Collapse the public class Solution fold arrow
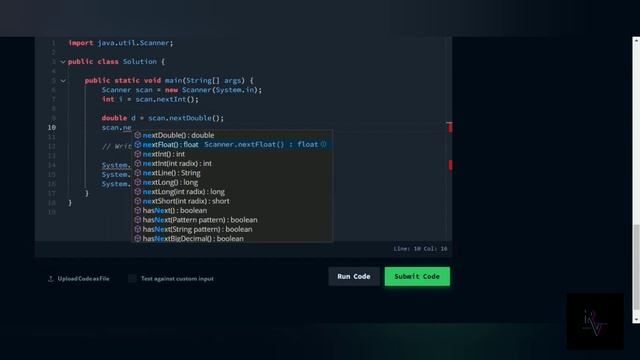The height and width of the screenshot is (360, 640). [x=63, y=62]
